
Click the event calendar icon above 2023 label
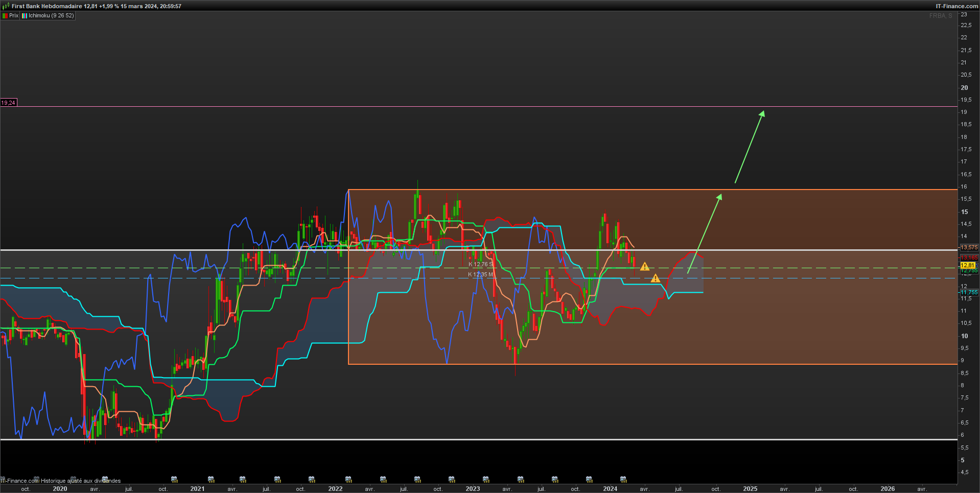click(486, 479)
